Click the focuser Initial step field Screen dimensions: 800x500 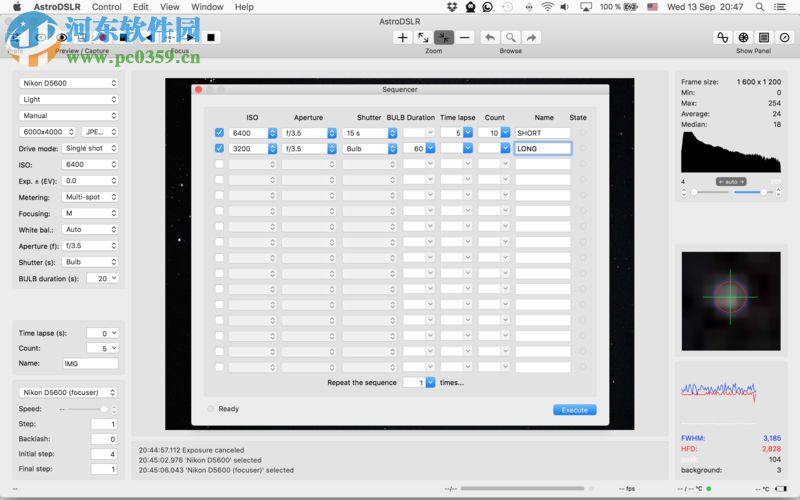104,454
